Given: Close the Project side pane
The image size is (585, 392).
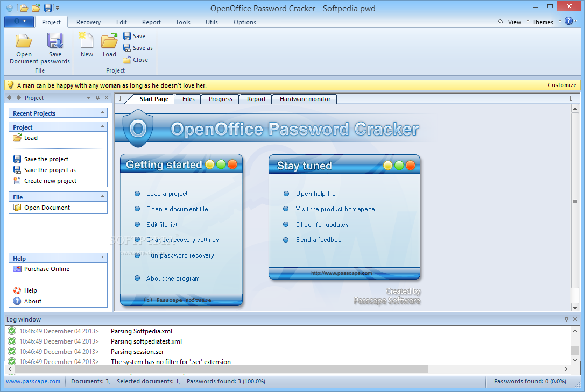Looking at the screenshot, I should (x=107, y=98).
